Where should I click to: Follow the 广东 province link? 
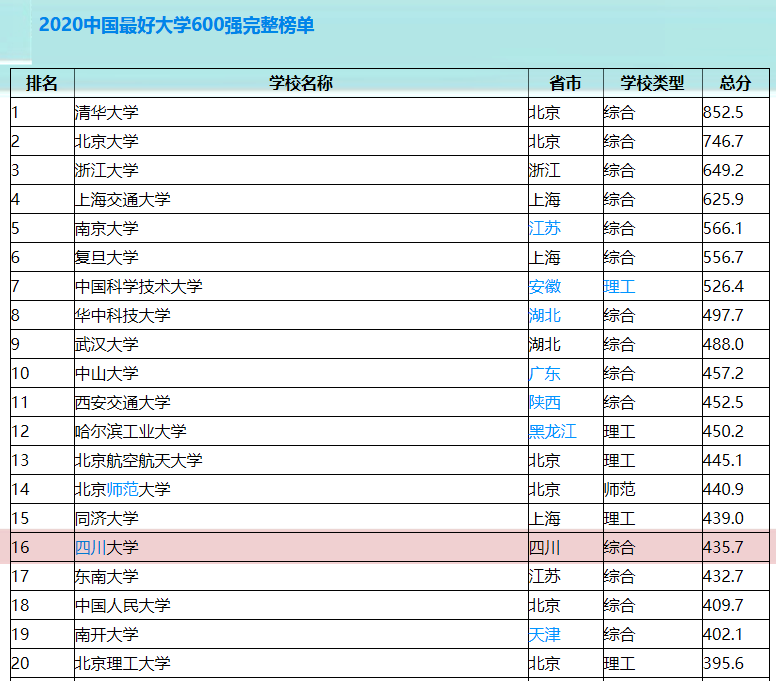point(544,374)
